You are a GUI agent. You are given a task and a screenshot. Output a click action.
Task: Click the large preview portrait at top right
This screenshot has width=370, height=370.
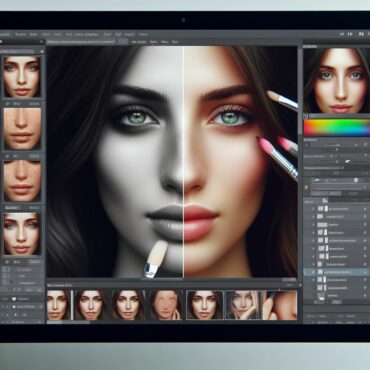click(337, 81)
